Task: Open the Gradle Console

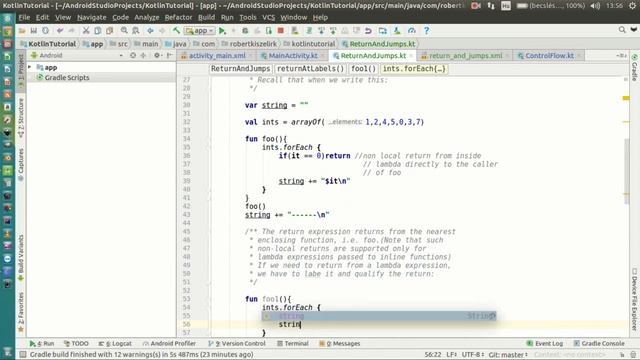Action: [x=599, y=344]
